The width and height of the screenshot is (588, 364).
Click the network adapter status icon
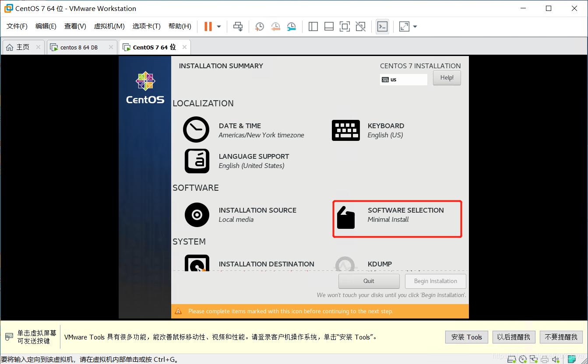click(x=534, y=359)
